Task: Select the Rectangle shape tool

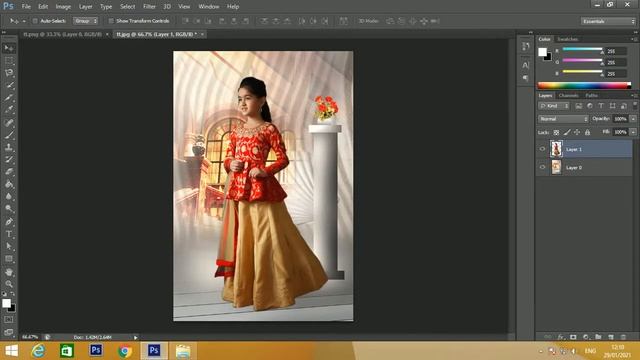Action: [9, 259]
